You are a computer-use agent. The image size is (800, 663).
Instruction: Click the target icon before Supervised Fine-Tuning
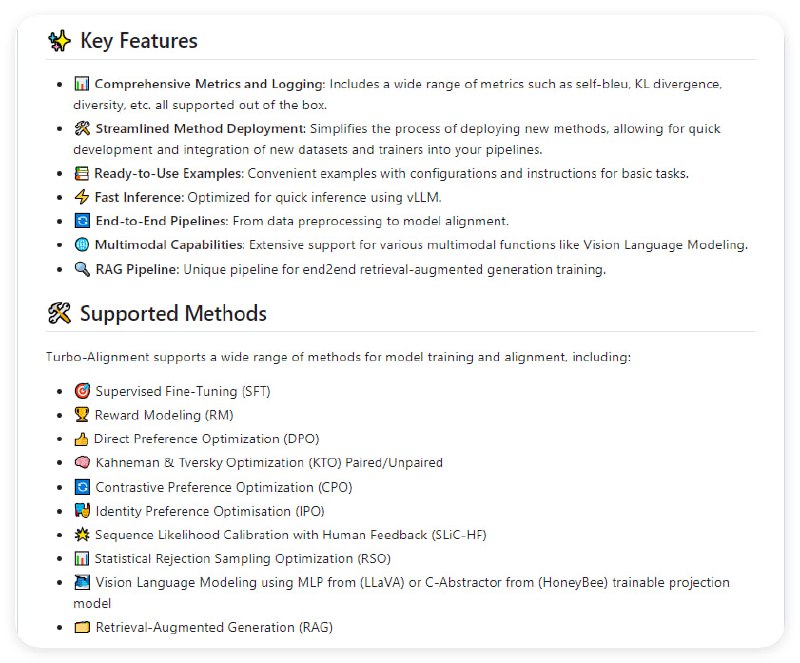82,391
